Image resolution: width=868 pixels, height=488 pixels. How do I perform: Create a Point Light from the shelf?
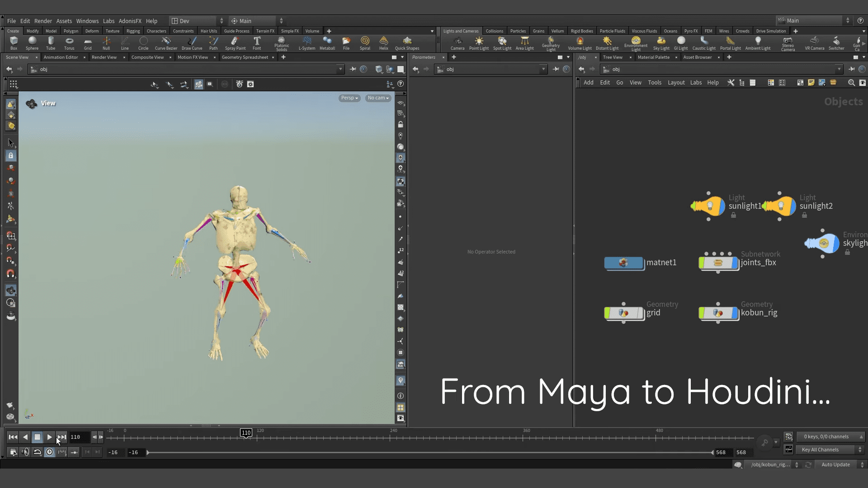click(478, 43)
